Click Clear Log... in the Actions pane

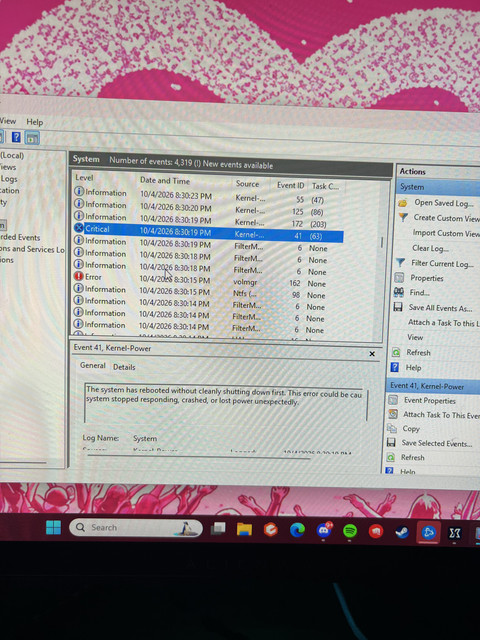click(431, 248)
